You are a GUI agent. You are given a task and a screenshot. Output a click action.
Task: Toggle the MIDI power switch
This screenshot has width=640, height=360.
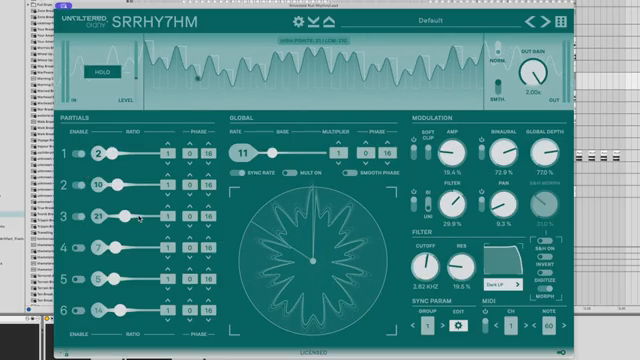pyautogui.click(x=485, y=326)
